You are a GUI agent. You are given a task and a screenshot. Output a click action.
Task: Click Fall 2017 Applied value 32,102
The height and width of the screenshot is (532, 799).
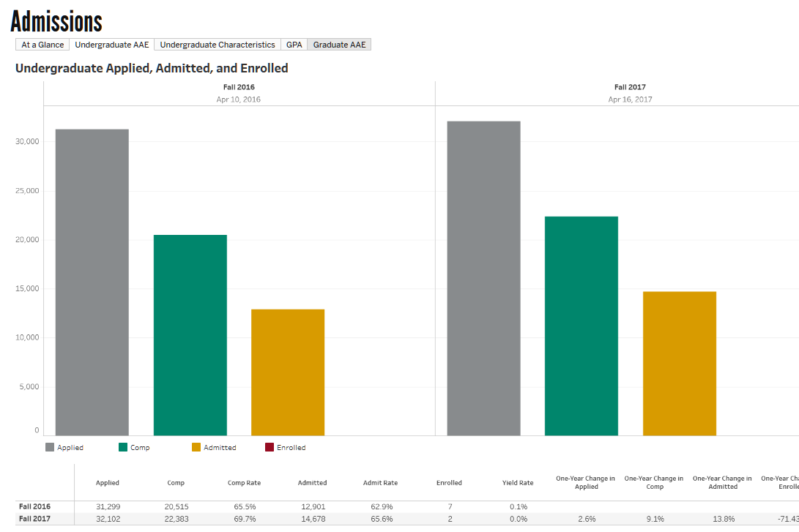108,519
